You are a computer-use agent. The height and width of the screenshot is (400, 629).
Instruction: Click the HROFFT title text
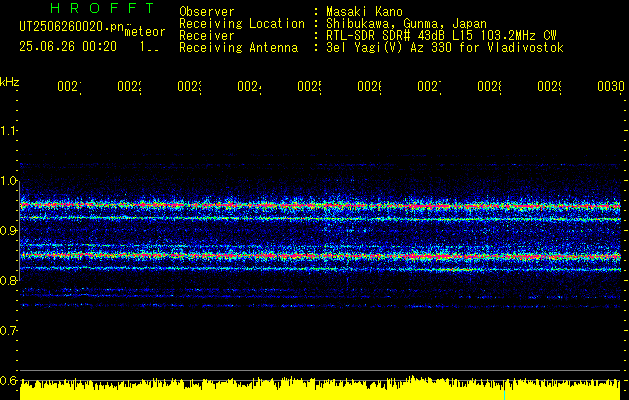pyautogui.click(x=102, y=8)
